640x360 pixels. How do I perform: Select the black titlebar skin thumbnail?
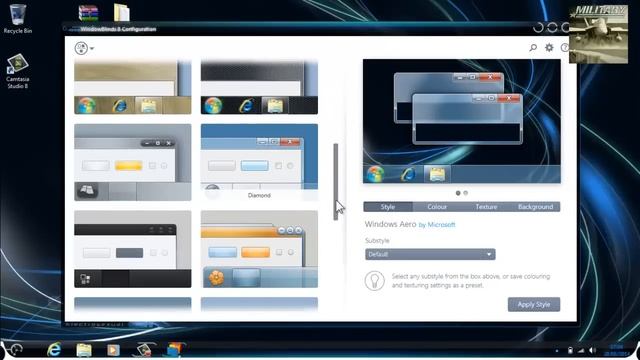(133, 249)
